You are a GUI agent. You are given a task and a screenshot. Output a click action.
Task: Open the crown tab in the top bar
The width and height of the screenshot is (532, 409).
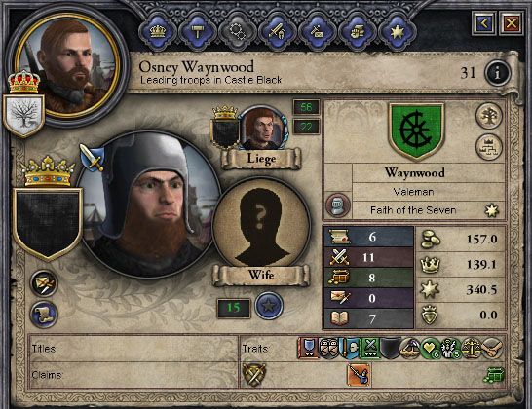158,32
